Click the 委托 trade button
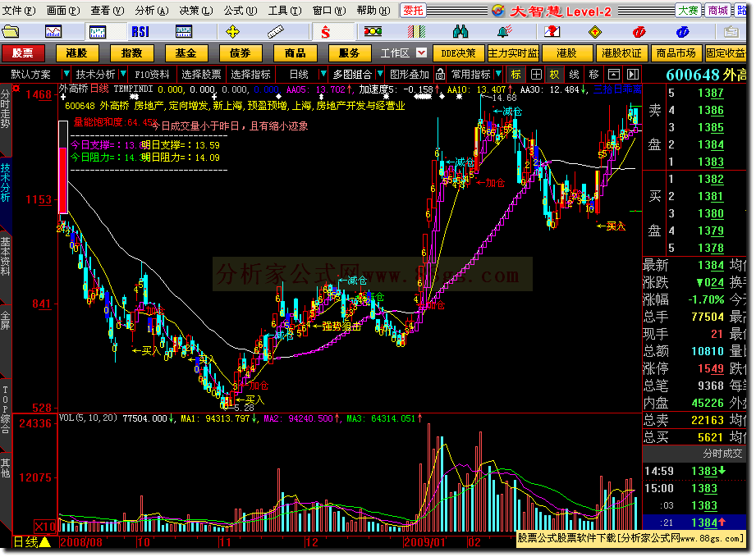Viewport: 756px width, 557px height. 413,10
